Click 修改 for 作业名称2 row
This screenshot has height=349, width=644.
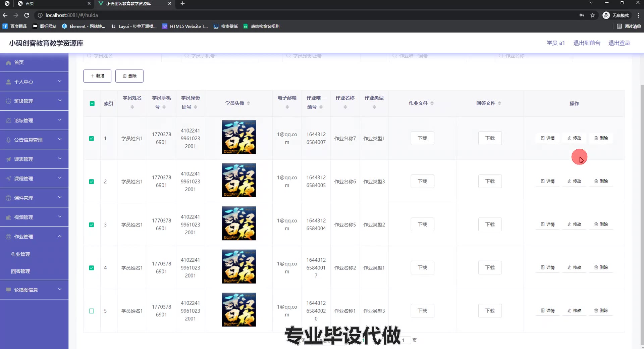point(575,267)
